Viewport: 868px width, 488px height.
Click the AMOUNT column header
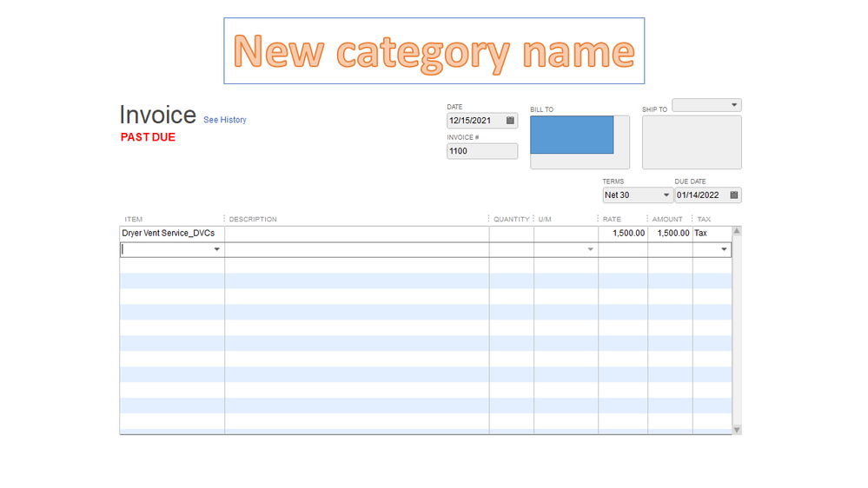click(x=667, y=219)
